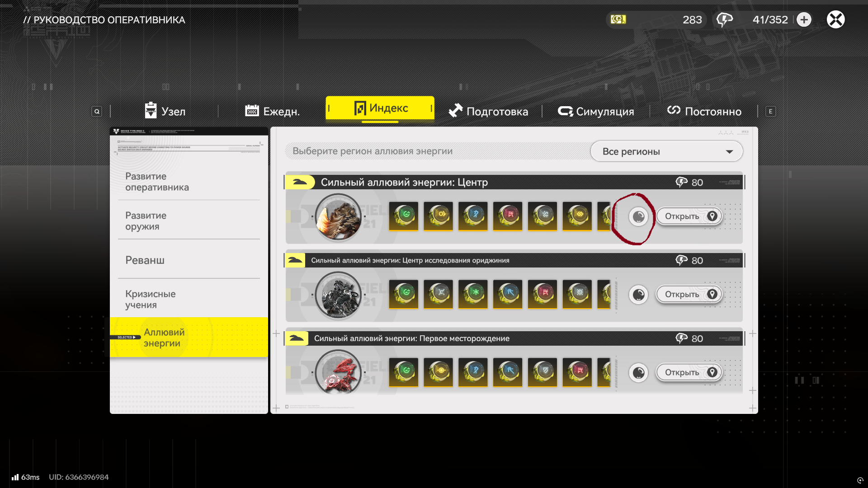Click the Q previous-tab key icon
Screen dimensions: 868x488
(97, 111)
